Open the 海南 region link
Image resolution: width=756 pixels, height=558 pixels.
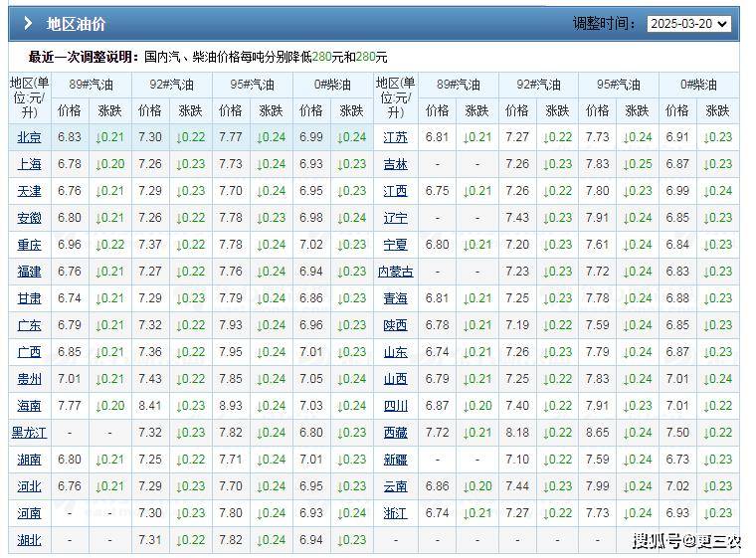point(30,406)
